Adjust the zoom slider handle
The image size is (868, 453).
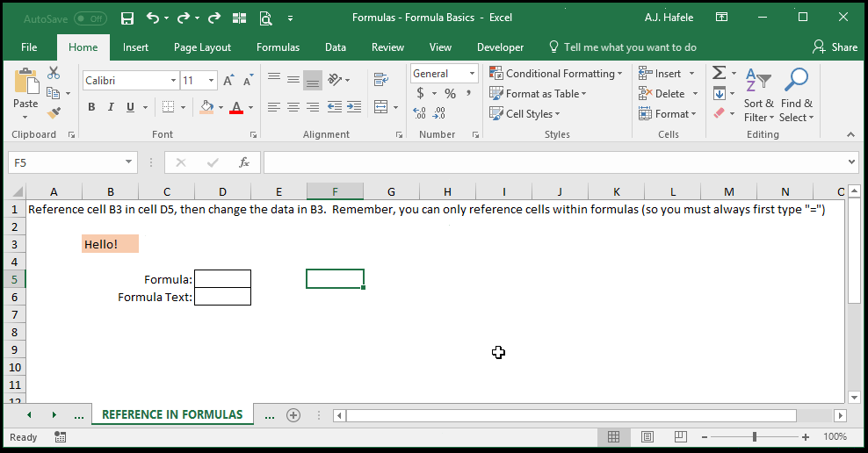click(755, 437)
